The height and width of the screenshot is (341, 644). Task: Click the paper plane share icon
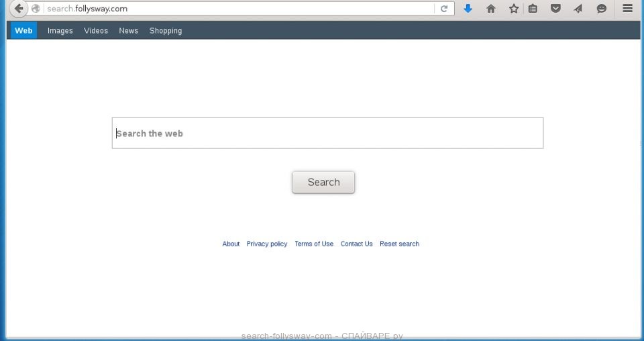578,9
